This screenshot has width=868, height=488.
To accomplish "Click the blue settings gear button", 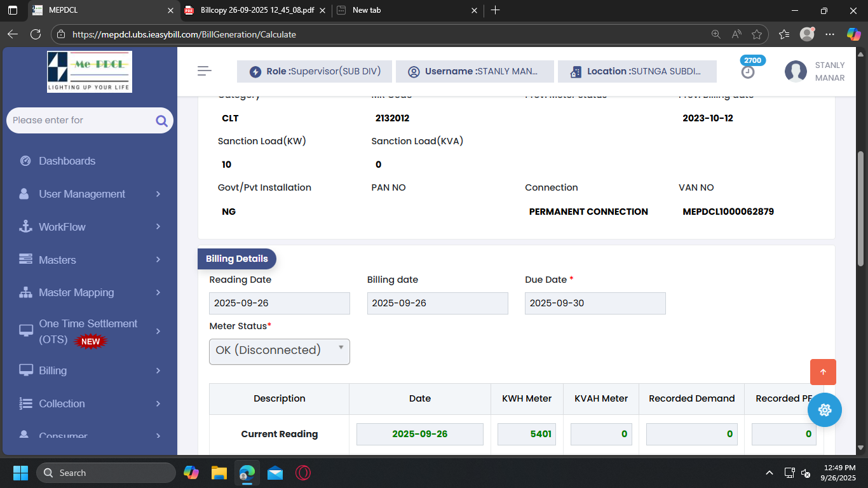I will pyautogui.click(x=824, y=410).
